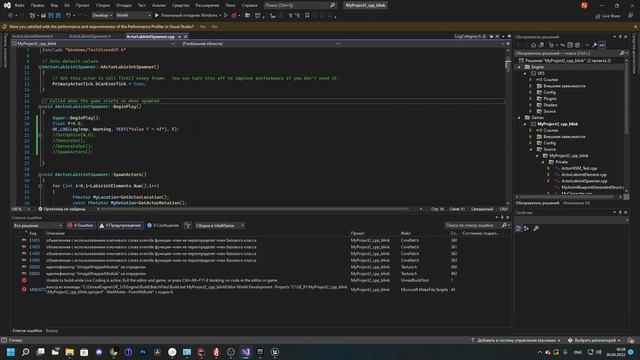The image size is (640, 360).
Task: Open the Git menu
Action: [67, 5]
